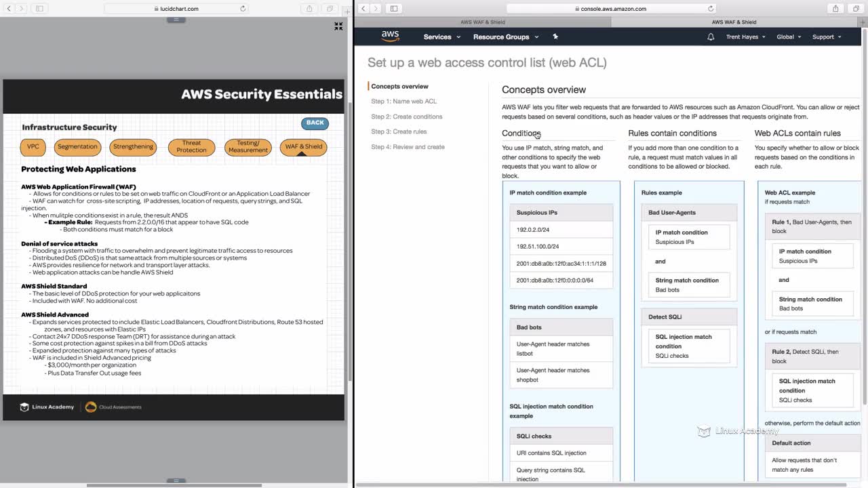Click the 'Conditions' column heading

click(x=521, y=134)
